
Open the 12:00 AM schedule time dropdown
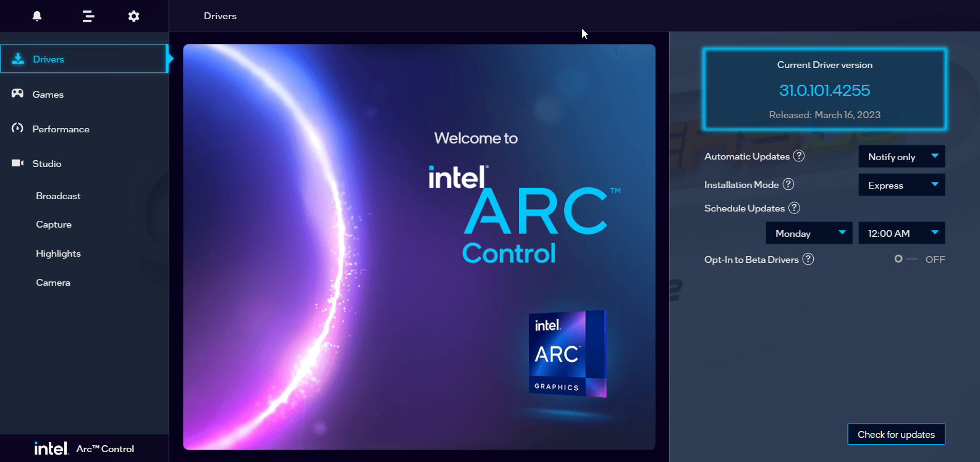(902, 233)
